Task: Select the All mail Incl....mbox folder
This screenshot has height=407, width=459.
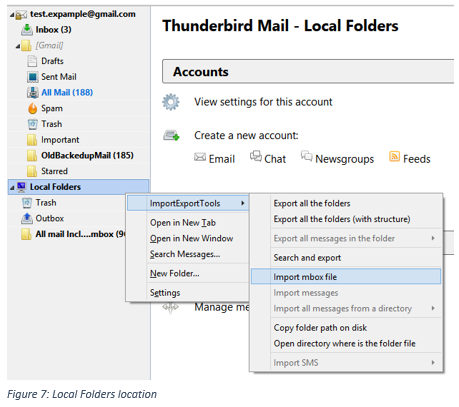Action: coord(80,234)
